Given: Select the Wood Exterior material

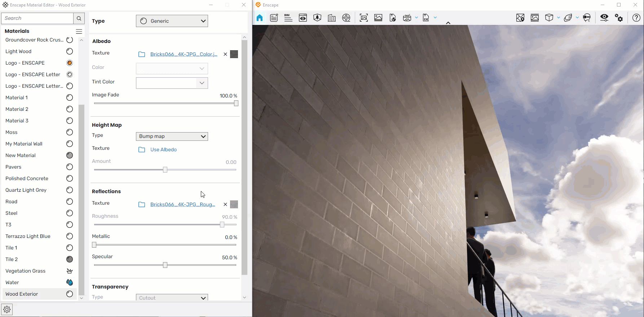Looking at the screenshot, I should [39, 294].
